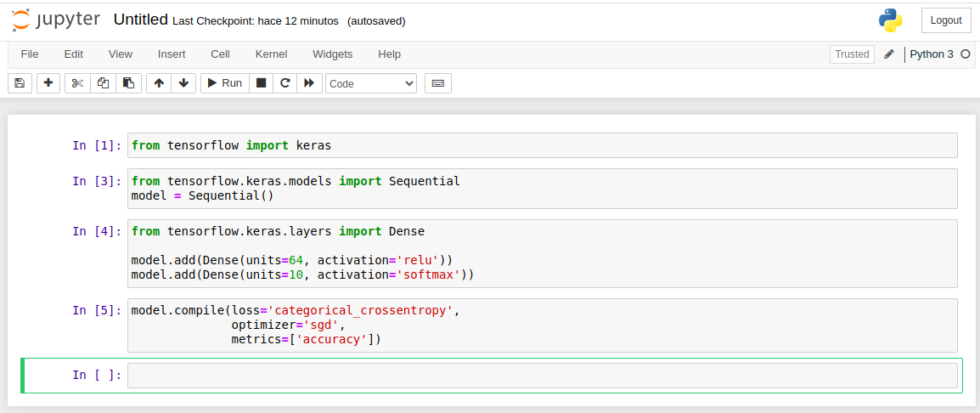Interrupt the kernel with stop icon
Viewport: 980px width, 413px height.
click(x=262, y=83)
